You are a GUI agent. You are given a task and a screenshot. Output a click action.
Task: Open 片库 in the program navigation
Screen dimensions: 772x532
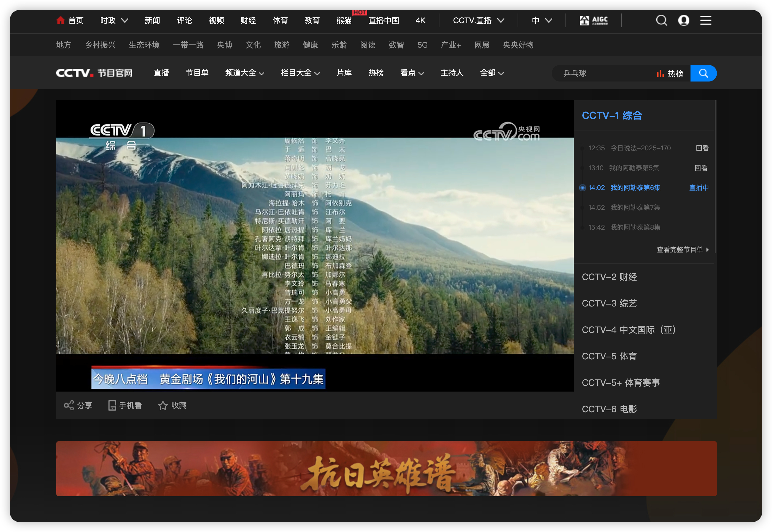[344, 73]
